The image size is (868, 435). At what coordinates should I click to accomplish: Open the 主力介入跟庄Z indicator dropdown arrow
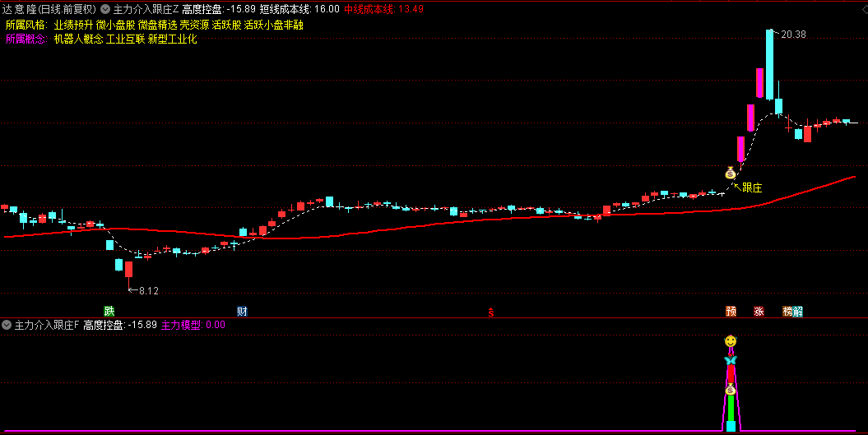point(105,9)
